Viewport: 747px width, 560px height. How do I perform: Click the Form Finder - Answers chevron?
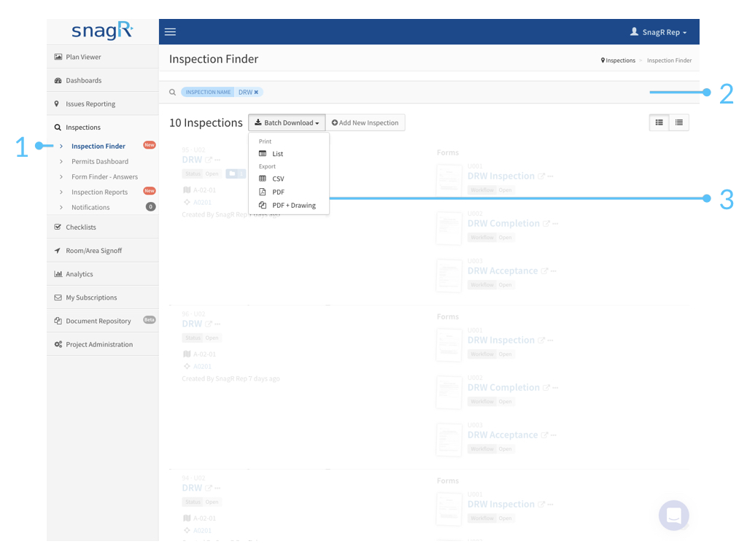61,176
